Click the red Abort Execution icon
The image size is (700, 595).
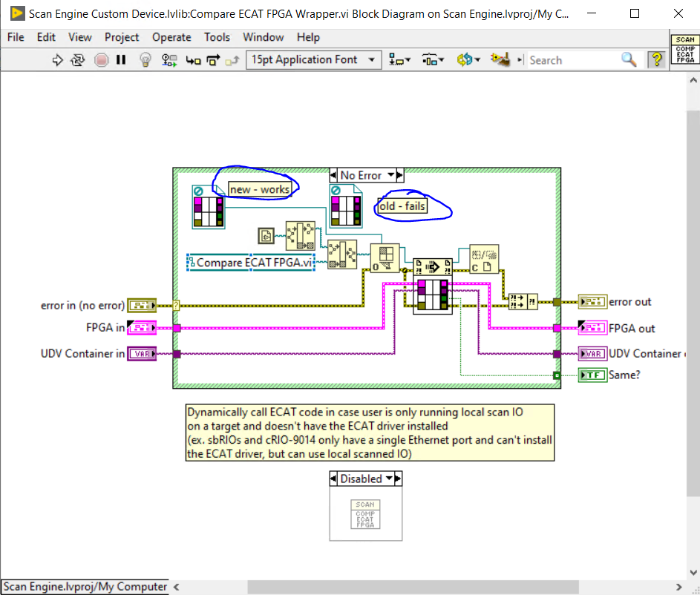[x=100, y=60]
